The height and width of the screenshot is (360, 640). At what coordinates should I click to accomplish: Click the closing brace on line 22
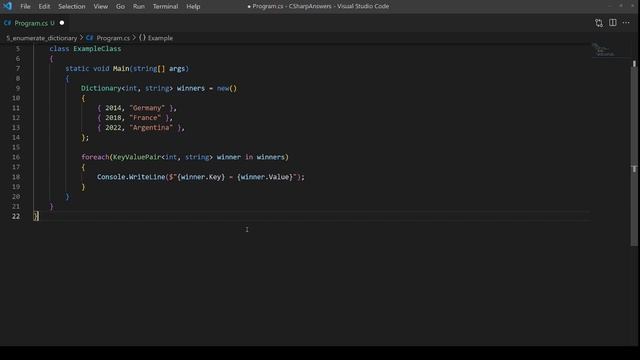click(36, 216)
